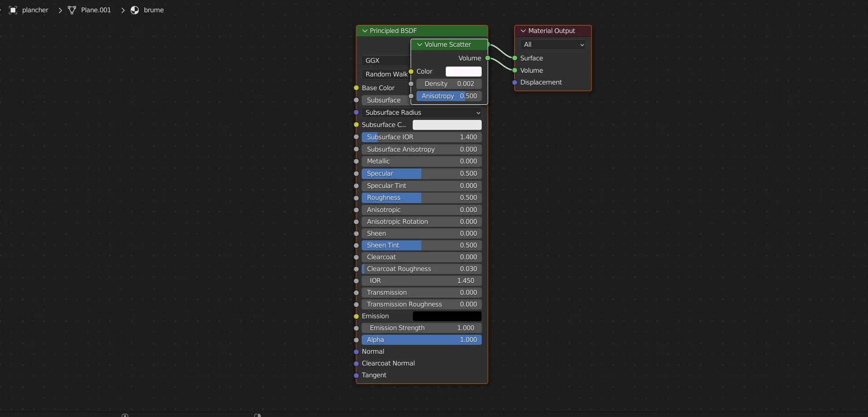This screenshot has width=868, height=417.
Task: Collapse the Material Output node
Action: (523, 31)
